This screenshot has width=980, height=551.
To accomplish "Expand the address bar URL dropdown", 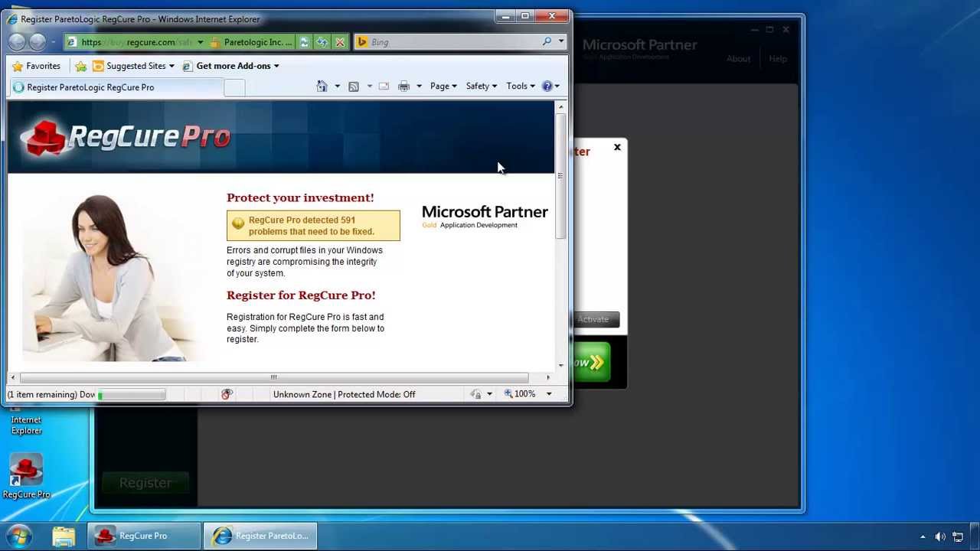I will (x=200, y=42).
